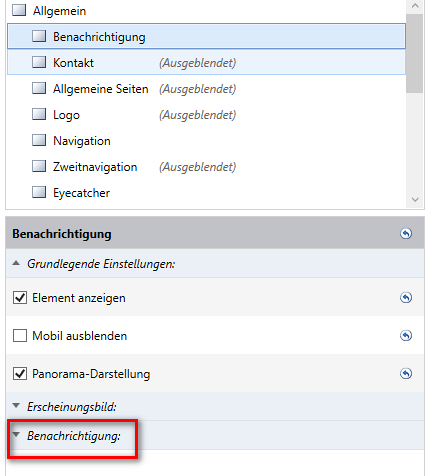The height and width of the screenshot is (476, 428).
Task: Click the scrollbar up arrow of the list
Action: tap(415, 6)
